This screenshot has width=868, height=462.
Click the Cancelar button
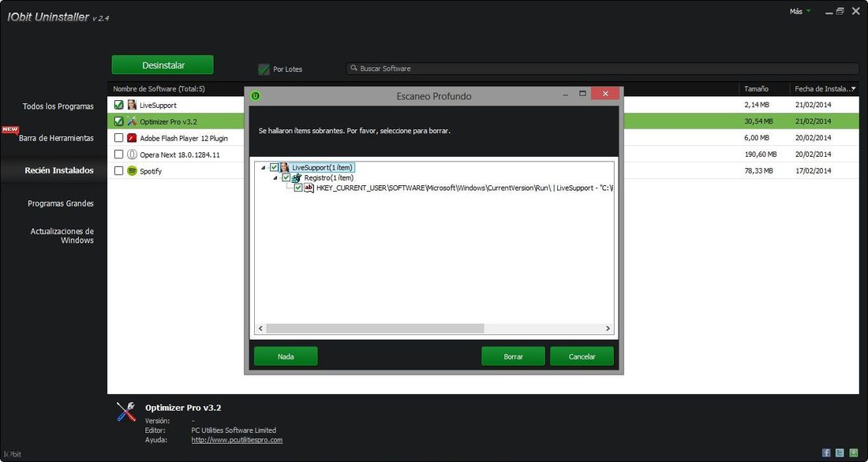(582, 356)
